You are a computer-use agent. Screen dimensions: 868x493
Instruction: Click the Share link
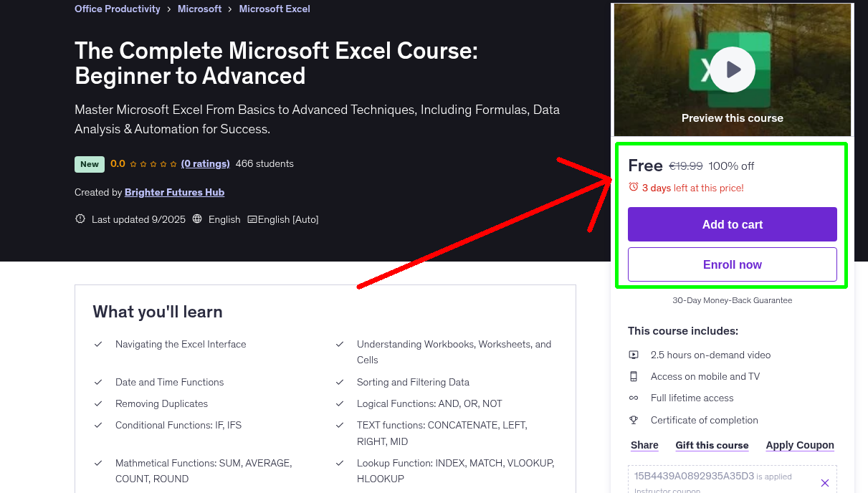(x=644, y=445)
